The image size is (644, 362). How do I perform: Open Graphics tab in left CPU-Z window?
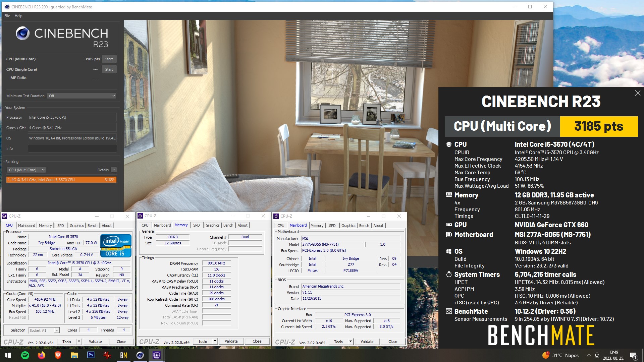pyautogui.click(x=77, y=226)
